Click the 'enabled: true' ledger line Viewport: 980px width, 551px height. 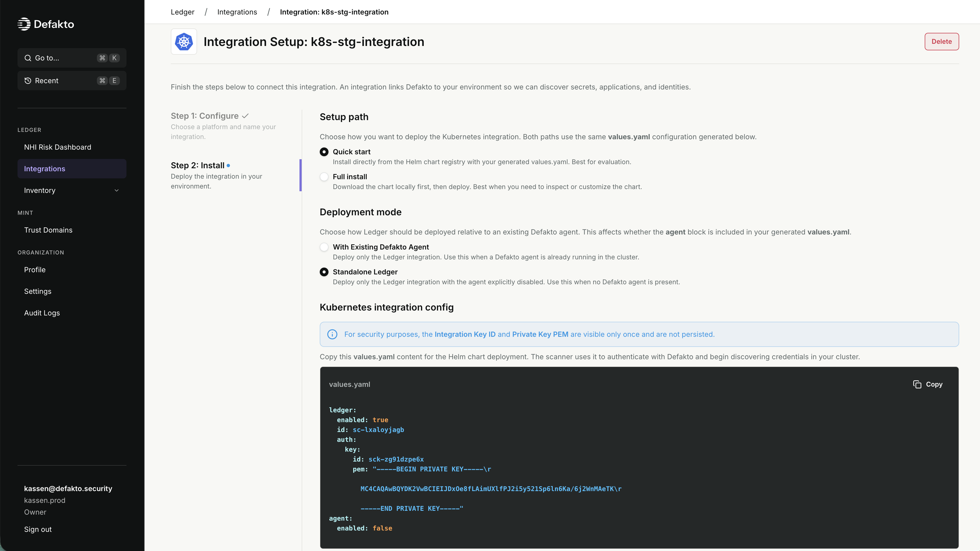click(362, 420)
